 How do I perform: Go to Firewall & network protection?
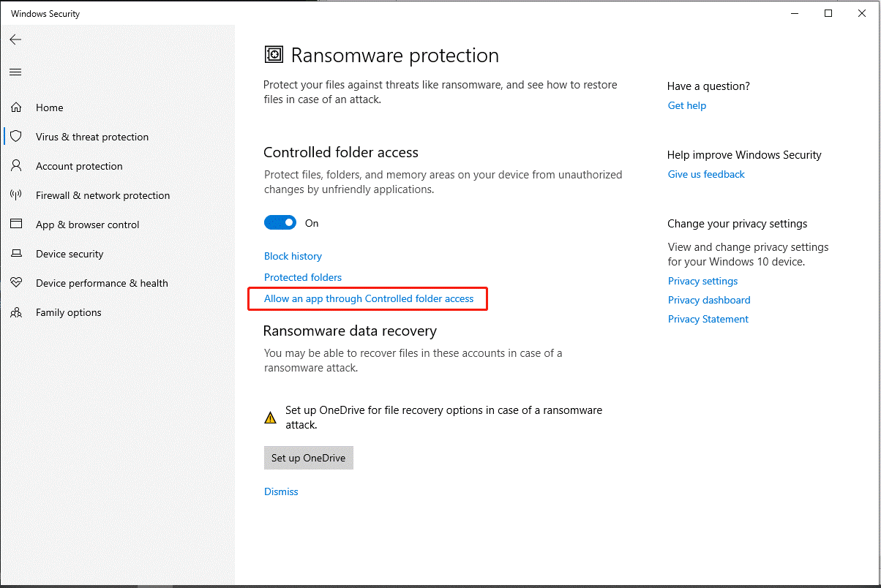click(x=102, y=195)
